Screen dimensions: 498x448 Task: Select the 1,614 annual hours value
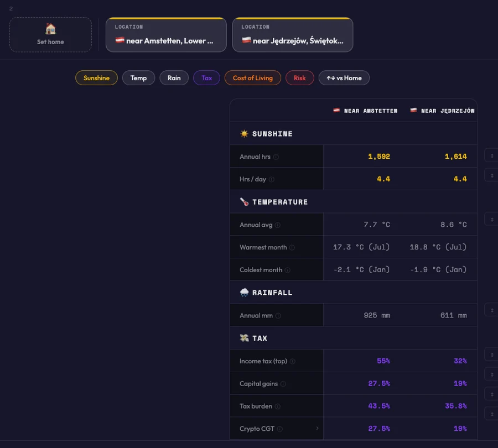(456, 156)
